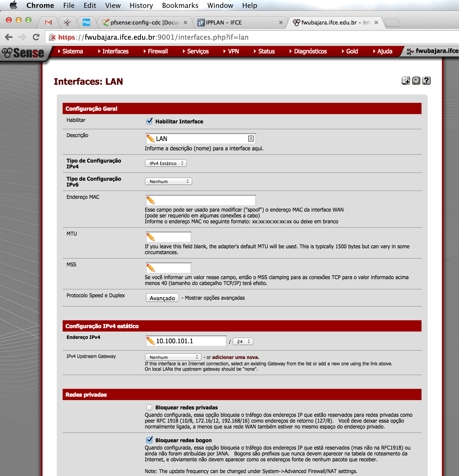The width and height of the screenshot is (459, 476).
Task: Close the IPPLAN - IFCE tab
Action: point(281,23)
